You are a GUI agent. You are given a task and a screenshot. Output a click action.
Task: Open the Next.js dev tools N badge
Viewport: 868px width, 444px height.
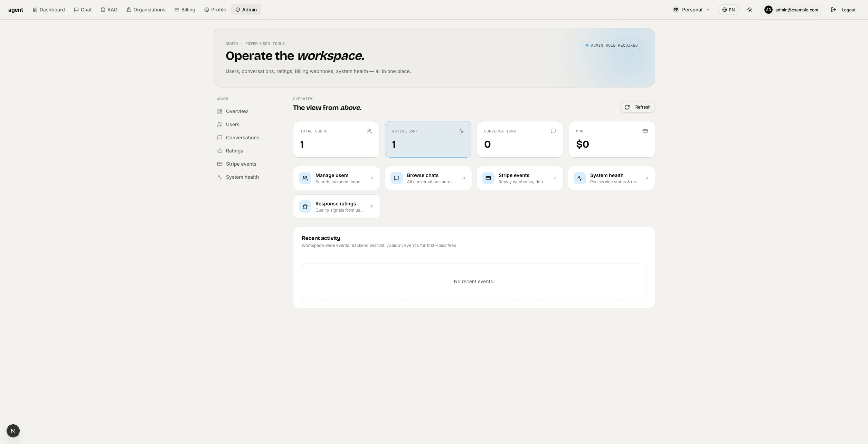click(13, 431)
